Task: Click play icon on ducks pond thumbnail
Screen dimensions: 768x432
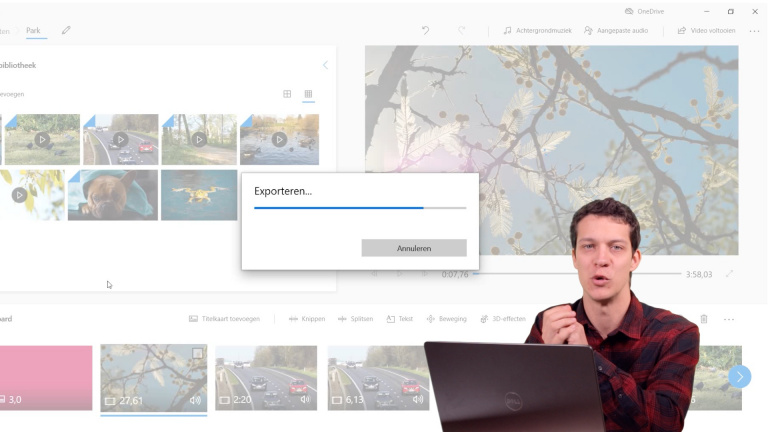Action: [x=279, y=140]
